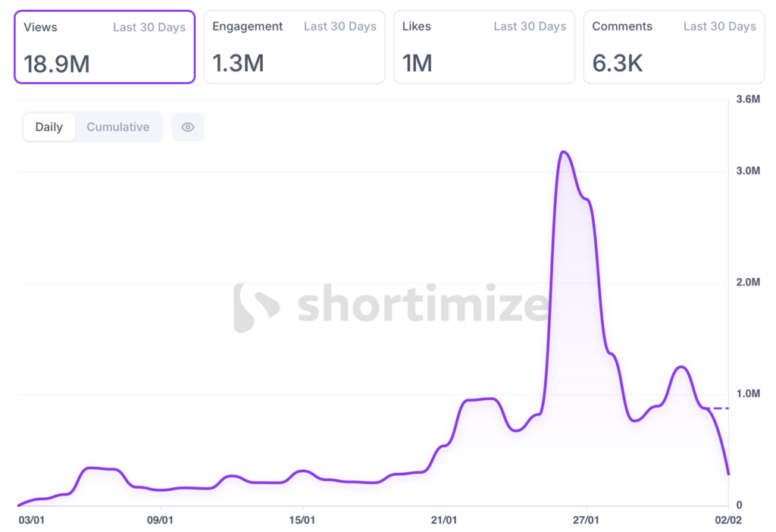The width and height of the screenshot is (776, 532).
Task: Click the chart's highest peak point
Action: 563,152
